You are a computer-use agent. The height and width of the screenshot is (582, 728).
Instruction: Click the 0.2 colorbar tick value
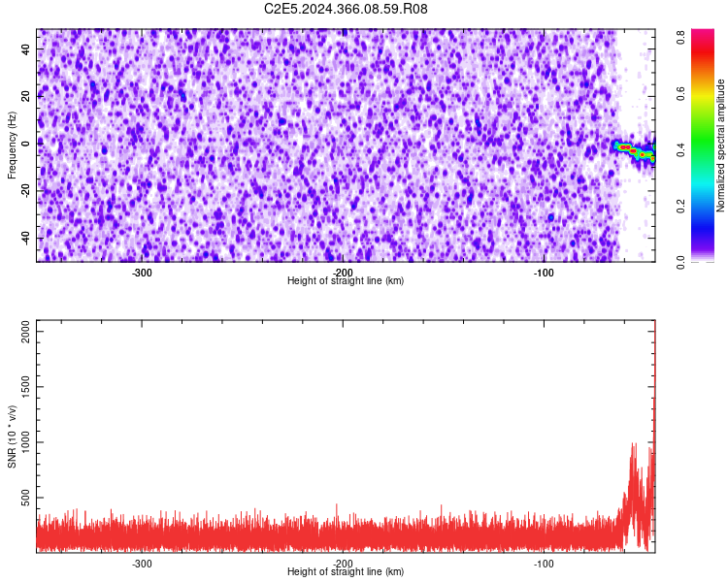pos(681,206)
